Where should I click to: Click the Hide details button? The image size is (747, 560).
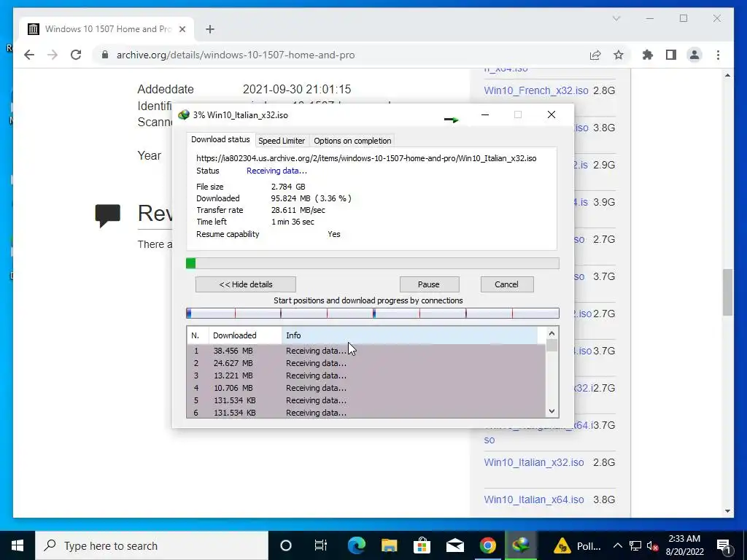coord(246,284)
